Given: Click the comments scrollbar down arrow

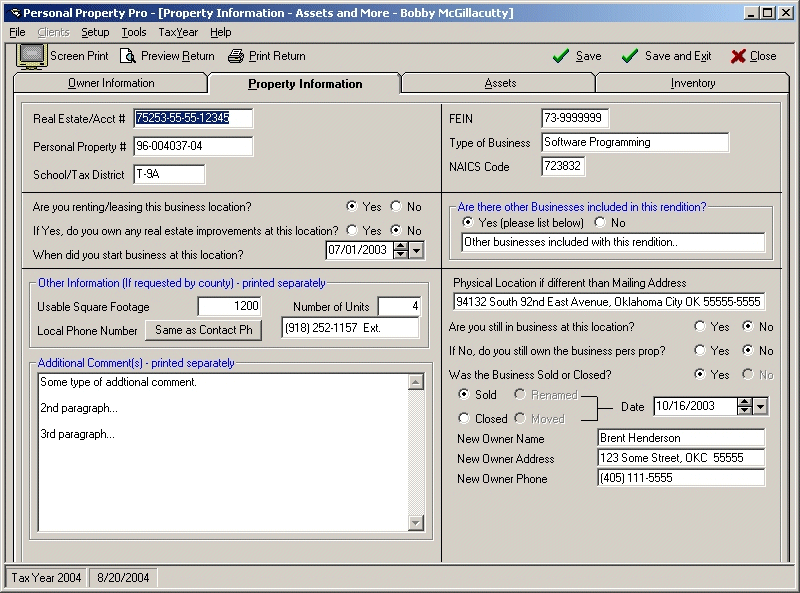Looking at the screenshot, I should pos(416,523).
